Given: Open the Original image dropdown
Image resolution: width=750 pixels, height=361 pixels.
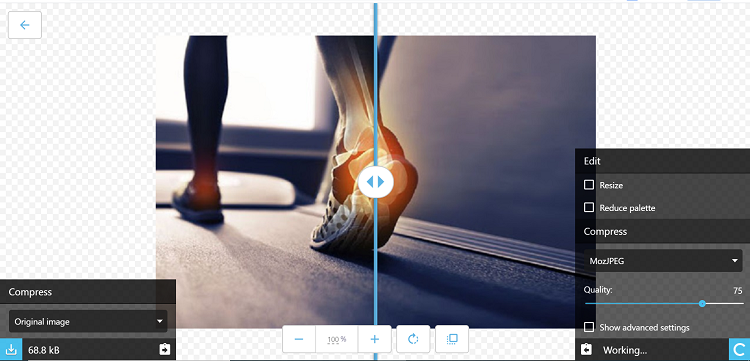Looking at the screenshot, I should [x=88, y=321].
